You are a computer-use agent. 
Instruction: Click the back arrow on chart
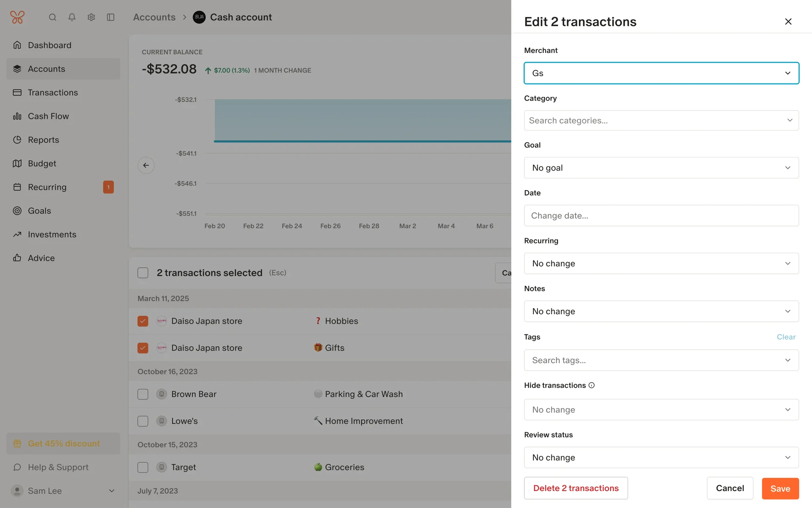click(x=146, y=165)
